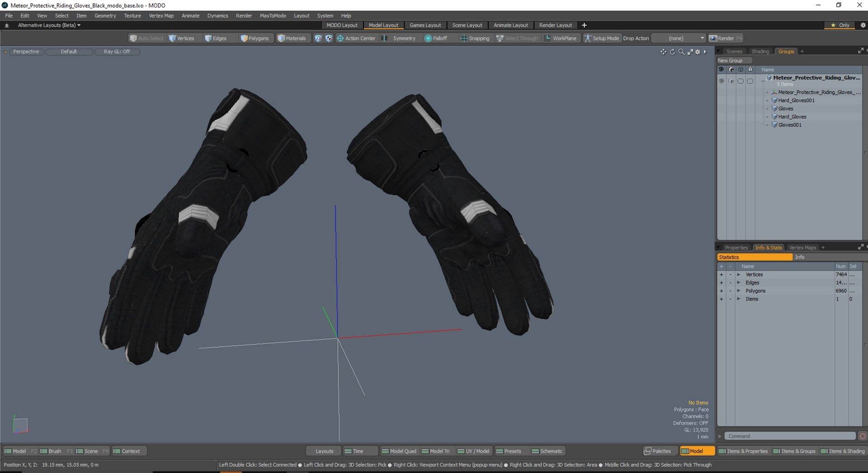The width and height of the screenshot is (868, 473).
Task: Click the Gloves001 mesh item
Action: point(790,125)
